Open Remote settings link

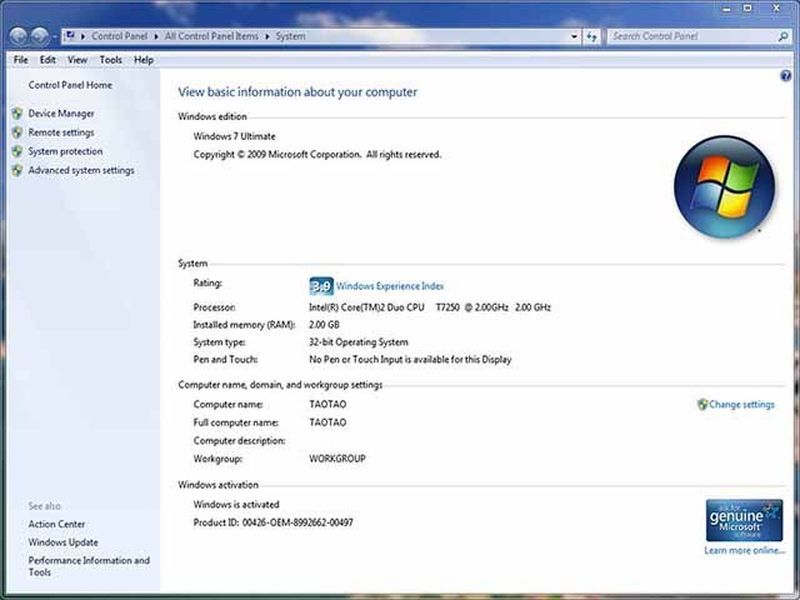(61, 133)
